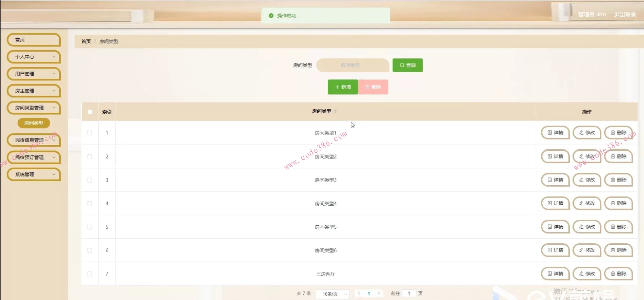Open details for 房间类型1 row
The height and width of the screenshot is (300, 644).
click(x=555, y=133)
